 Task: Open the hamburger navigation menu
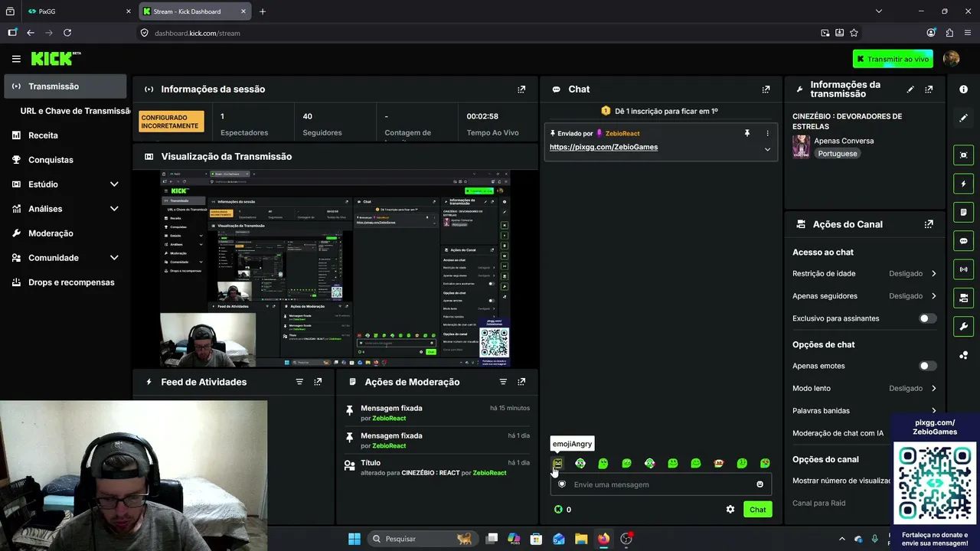(16, 59)
